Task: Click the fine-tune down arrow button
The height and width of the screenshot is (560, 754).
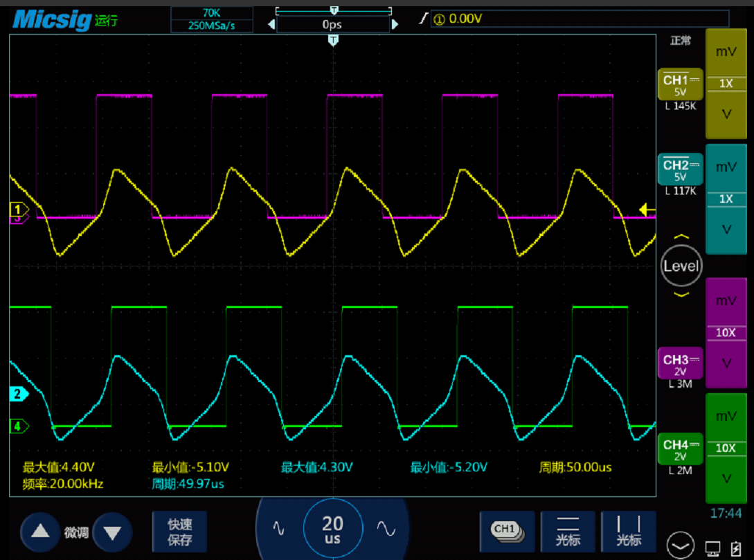Action: click(x=112, y=532)
